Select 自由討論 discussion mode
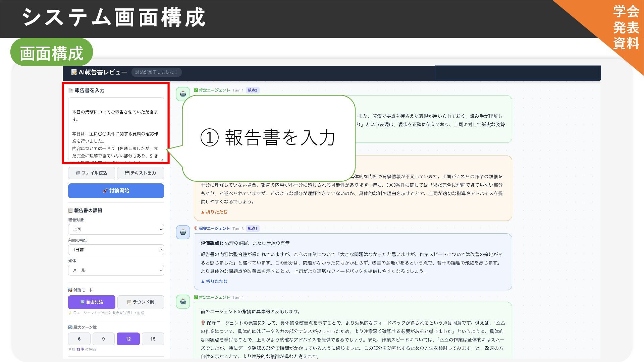 (x=92, y=302)
